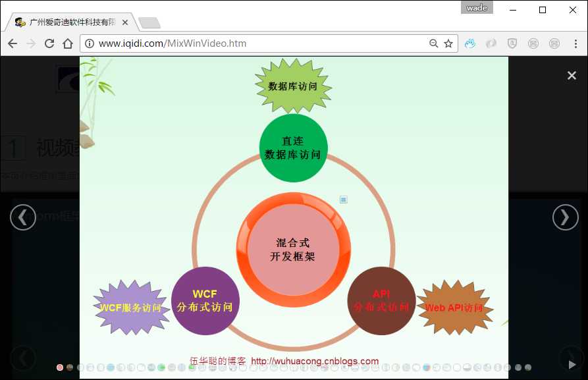This screenshot has height=380, width=588.
Task: Close the framework diagram overlay
Action: (x=571, y=75)
